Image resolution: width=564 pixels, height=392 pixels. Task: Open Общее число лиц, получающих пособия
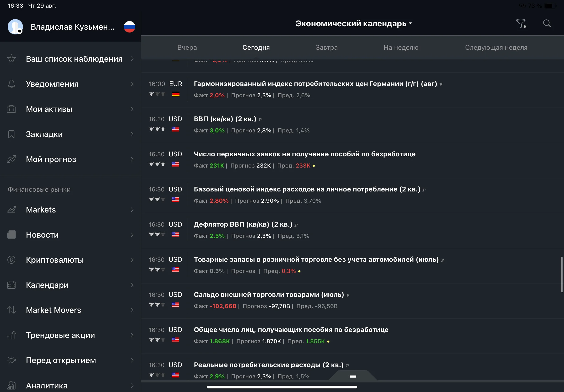(x=352, y=336)
